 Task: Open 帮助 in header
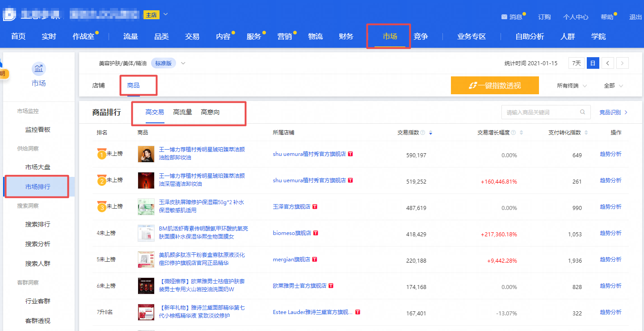click(607, 17)
